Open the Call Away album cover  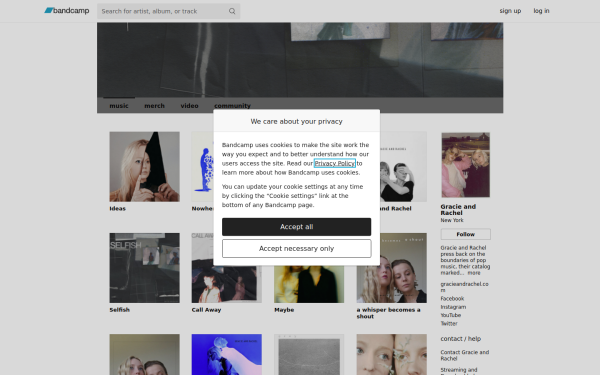(227, 284)
